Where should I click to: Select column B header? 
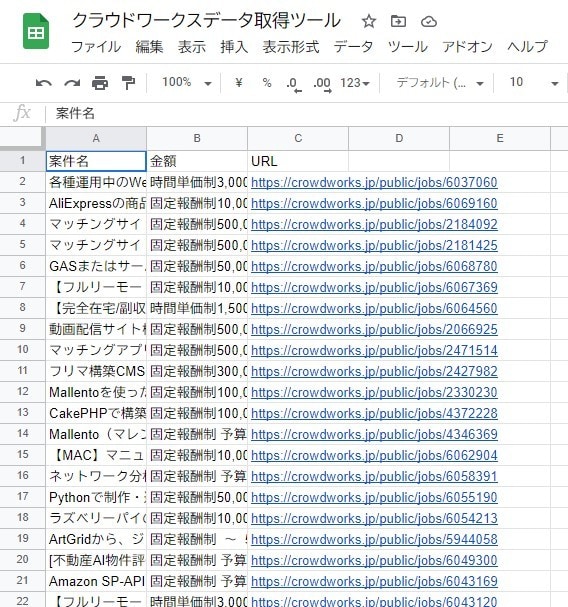click(x=197, y=138)
